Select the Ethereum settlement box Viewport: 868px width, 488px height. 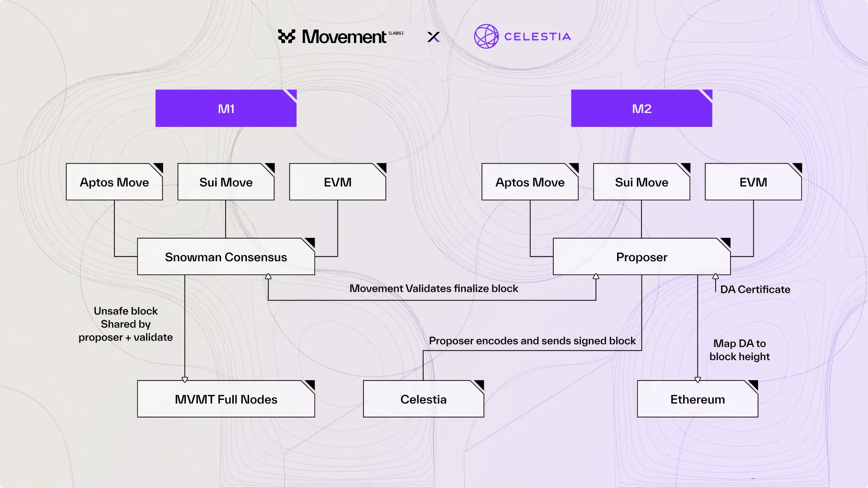698,399
